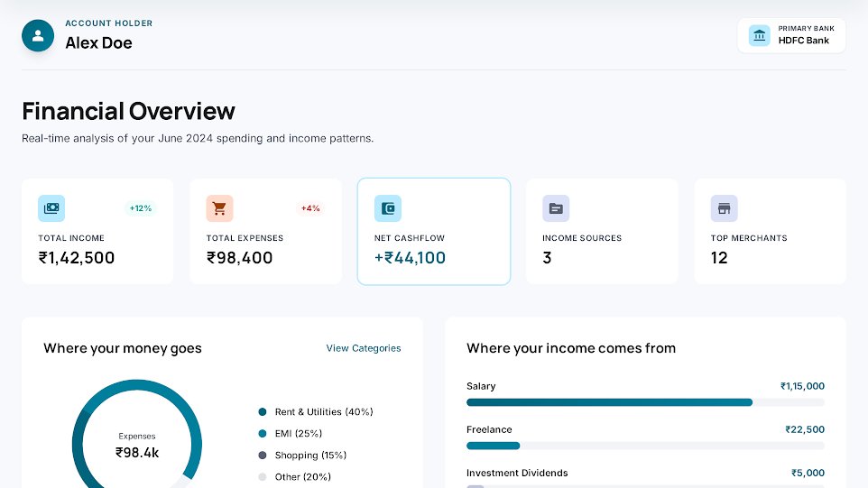Click the Expenses donut chart center

coord(137,446)
